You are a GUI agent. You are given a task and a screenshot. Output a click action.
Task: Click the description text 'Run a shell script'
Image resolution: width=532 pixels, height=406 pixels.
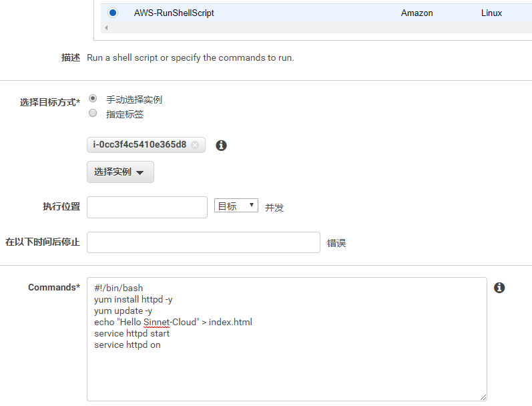tap(122, 57)
